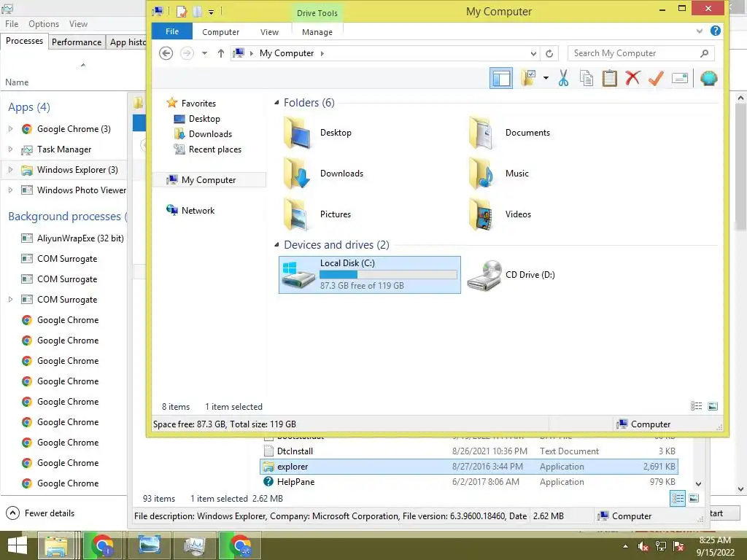The width and height of the screenshot is (747, 560).
Task: Click the muted volume tray icon
Action: (x=643, y=546)
